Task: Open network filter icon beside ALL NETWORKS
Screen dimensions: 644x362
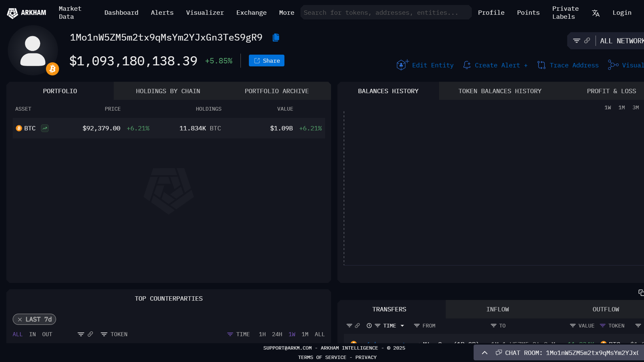Action: tap(577, 41)
